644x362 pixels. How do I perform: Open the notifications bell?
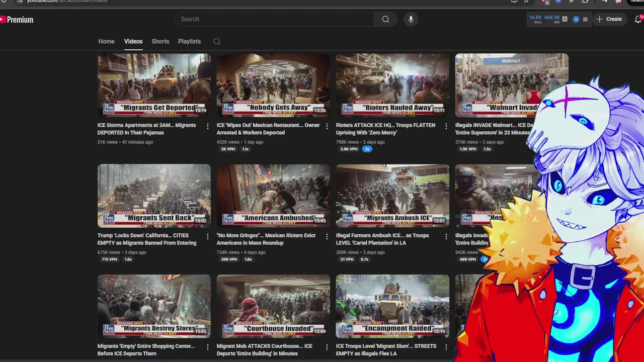click(x=638, y=19)
